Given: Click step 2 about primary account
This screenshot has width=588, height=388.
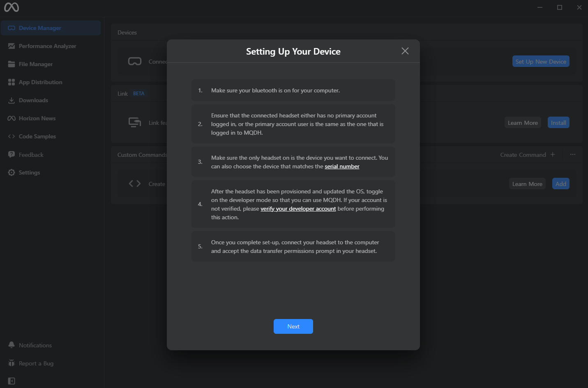Looking at the screenshot, I should point(293,124).
